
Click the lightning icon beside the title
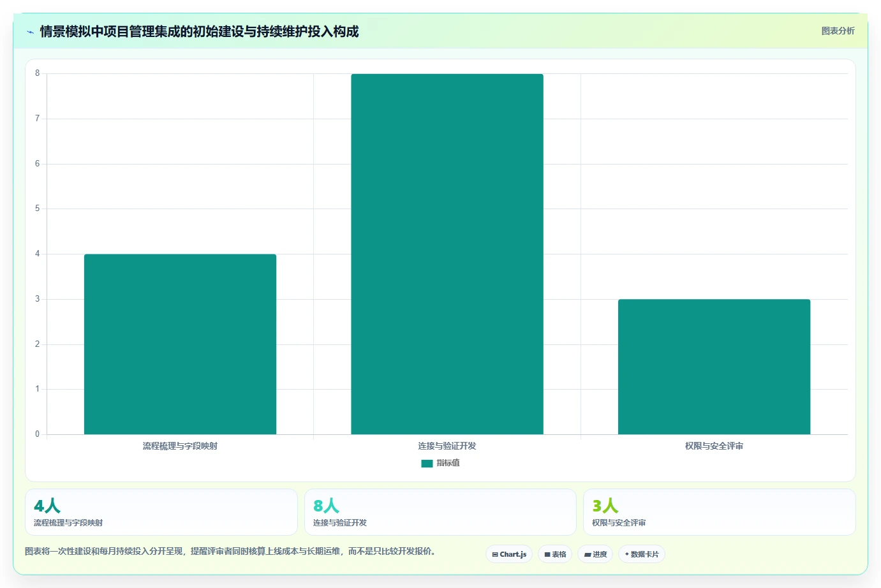[30, 32]
